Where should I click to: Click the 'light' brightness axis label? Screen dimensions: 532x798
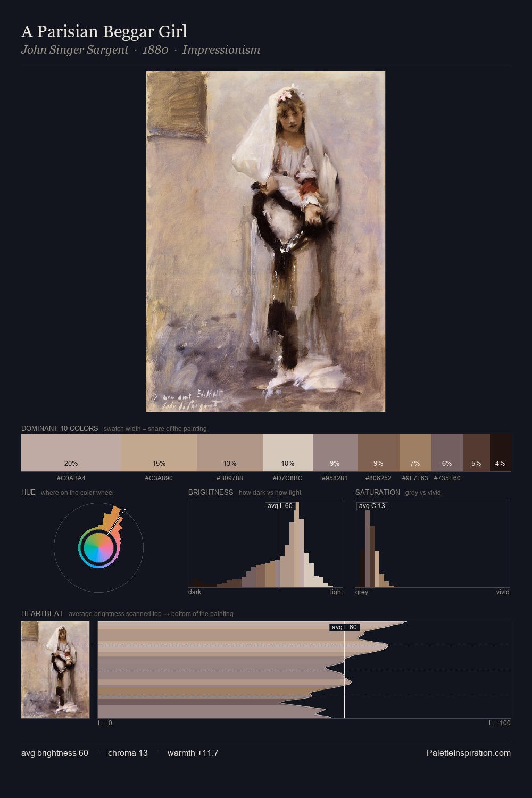point(336,592)
